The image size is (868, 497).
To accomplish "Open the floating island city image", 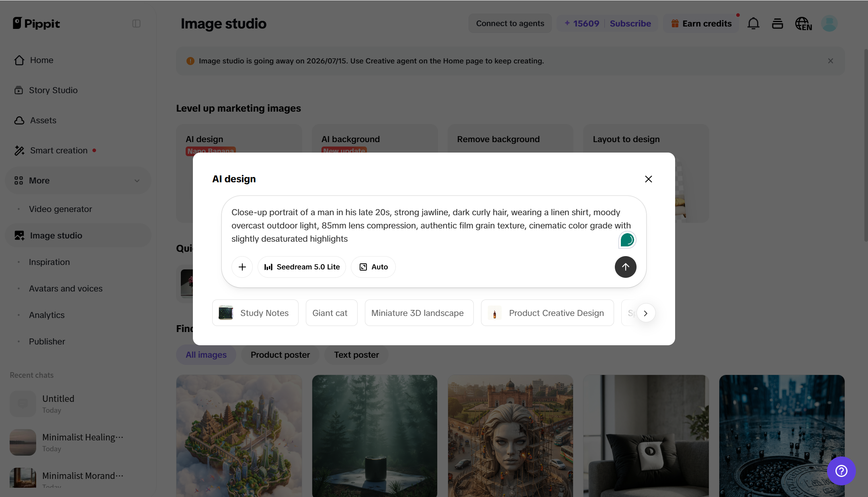I will coord(239,436).
